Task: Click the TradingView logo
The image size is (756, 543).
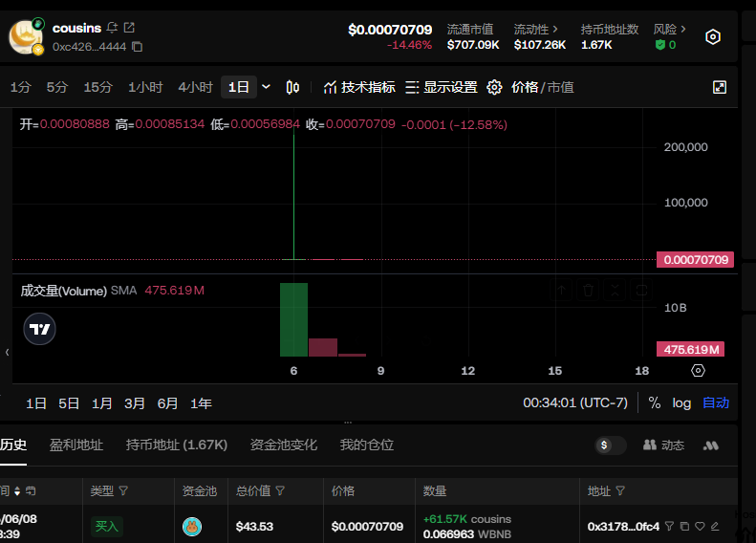Action: [39, 329]
